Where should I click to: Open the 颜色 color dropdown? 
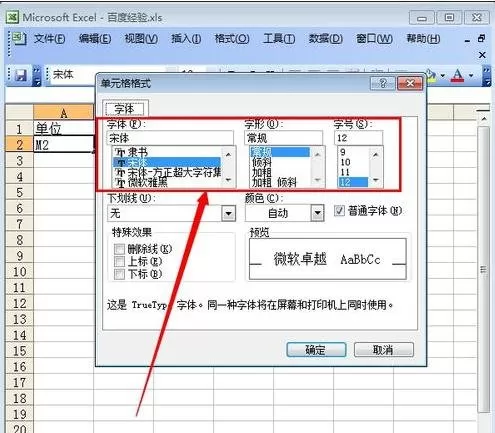coord(317,213)
